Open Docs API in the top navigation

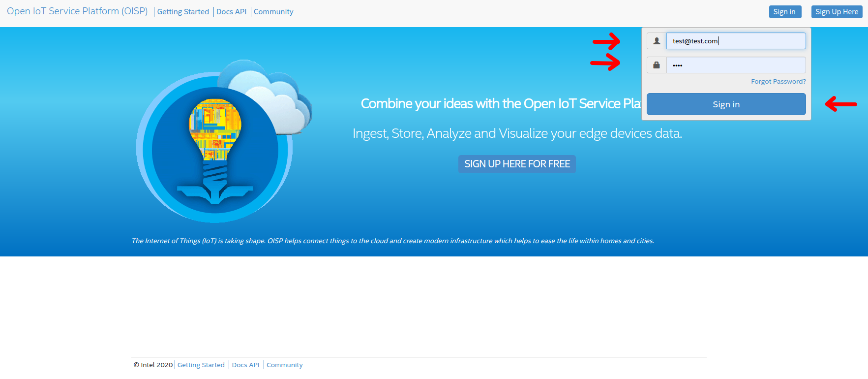[x=231, y=12]
